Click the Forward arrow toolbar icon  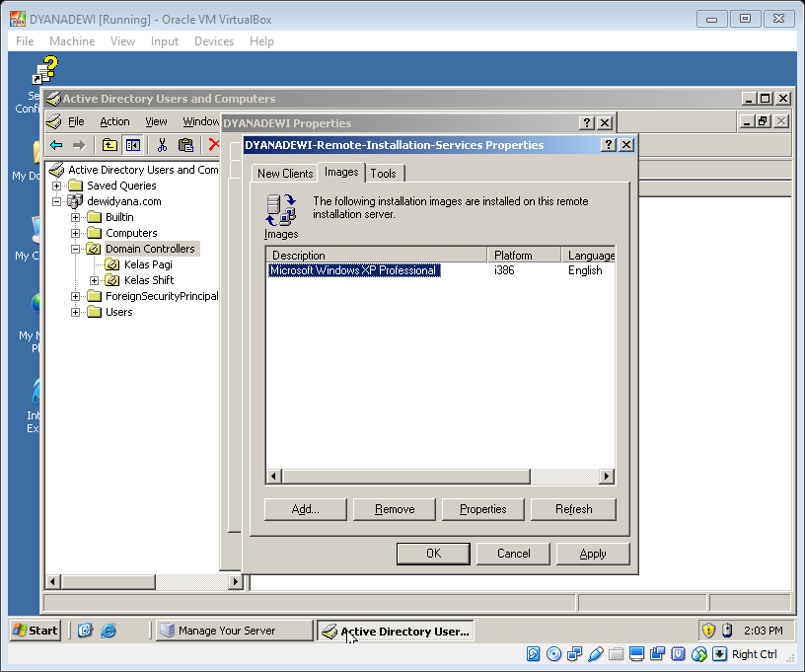79,145
